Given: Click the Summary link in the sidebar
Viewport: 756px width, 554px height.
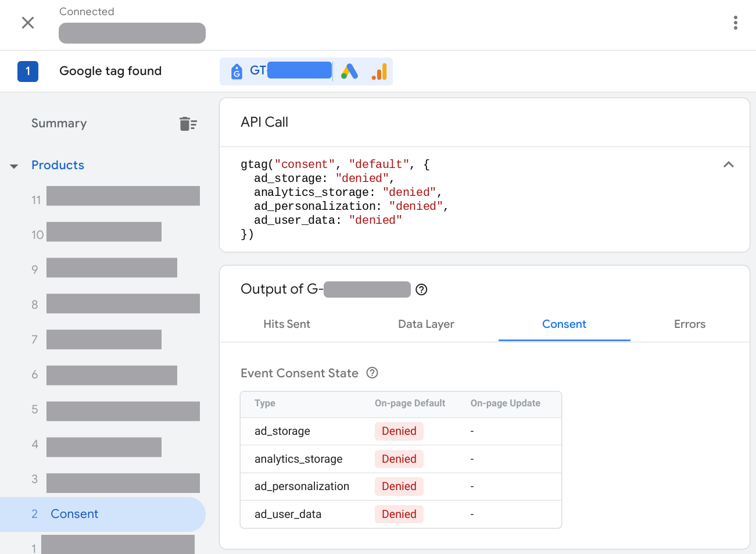Looking at the screenshot, I should pos(59,123).
